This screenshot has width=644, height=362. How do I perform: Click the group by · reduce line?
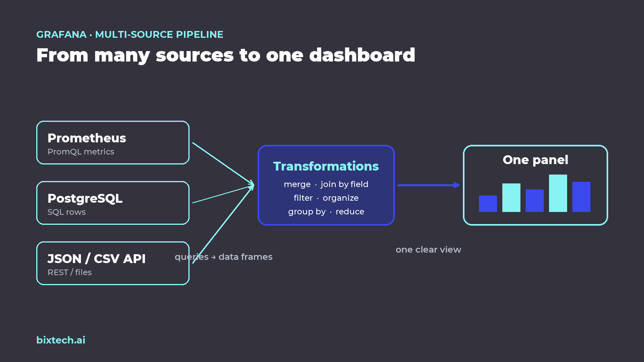(x=326, y=212)
